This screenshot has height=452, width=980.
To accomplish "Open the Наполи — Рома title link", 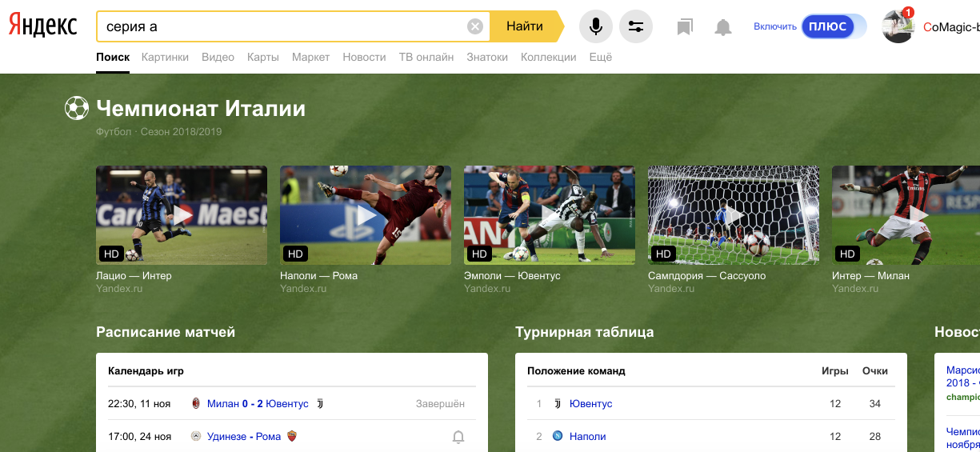I will (x=318, y=275).
